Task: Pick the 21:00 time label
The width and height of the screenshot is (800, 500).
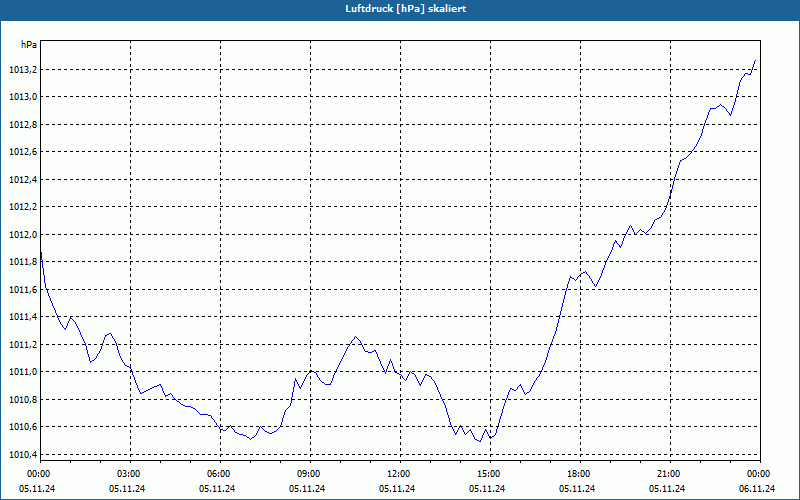Action: click(x=667, y=474)
